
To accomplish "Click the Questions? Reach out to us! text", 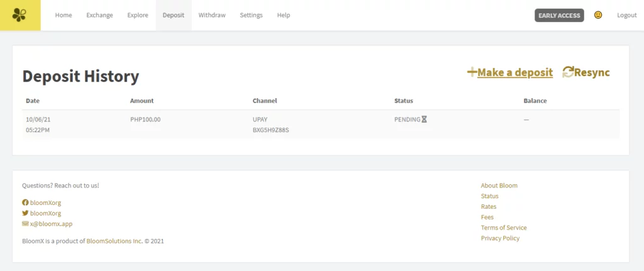I will click(x=60, y=185).
